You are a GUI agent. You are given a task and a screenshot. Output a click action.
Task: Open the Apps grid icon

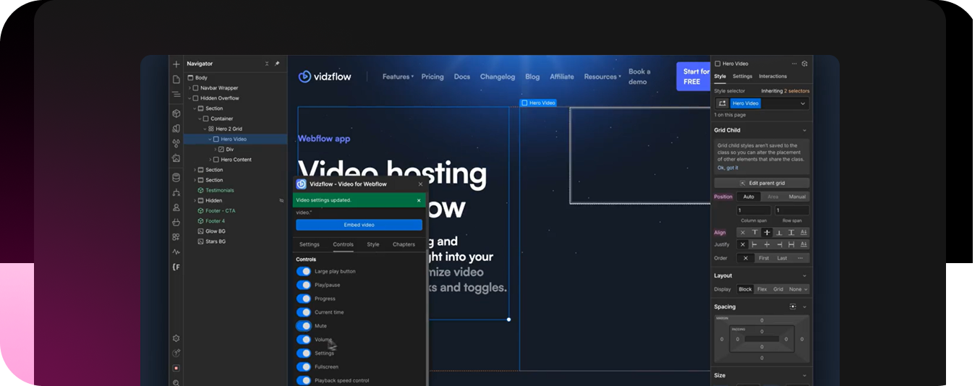[x=176, y=236]
